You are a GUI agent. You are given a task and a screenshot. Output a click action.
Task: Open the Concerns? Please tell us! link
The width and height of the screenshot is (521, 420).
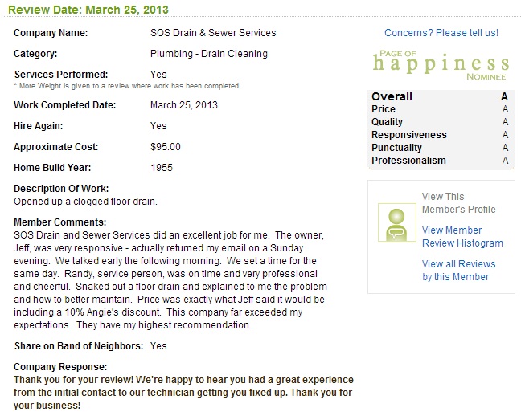pos(441,33)
